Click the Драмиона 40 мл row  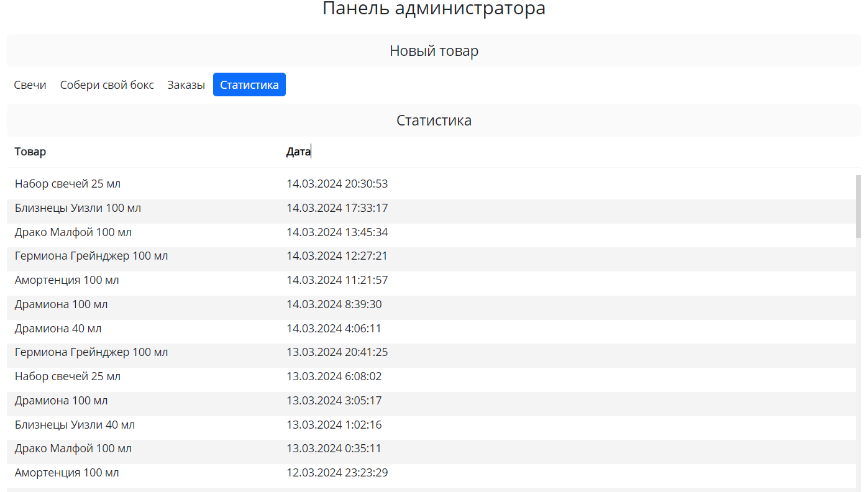(58, 329)
